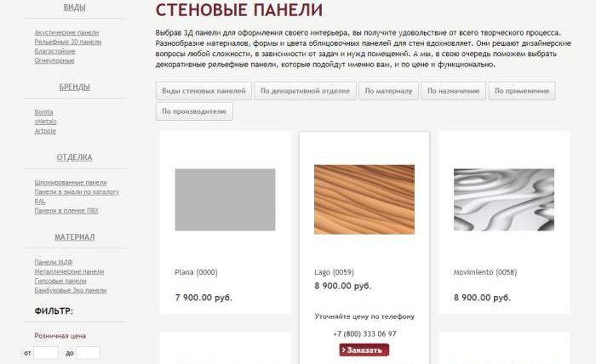Click the red Заказать button

pyautogui.click(x=364, y=350)
